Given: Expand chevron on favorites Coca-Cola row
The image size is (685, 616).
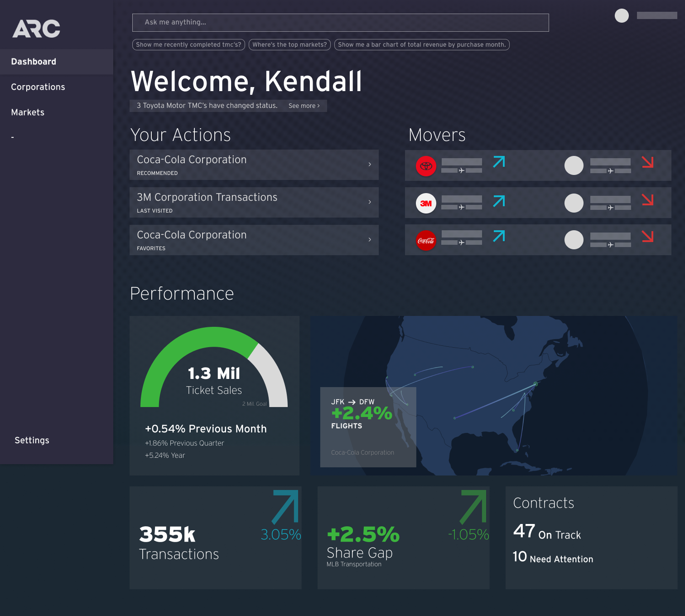Looking at the screenshot, I should (x=370, y=240).
